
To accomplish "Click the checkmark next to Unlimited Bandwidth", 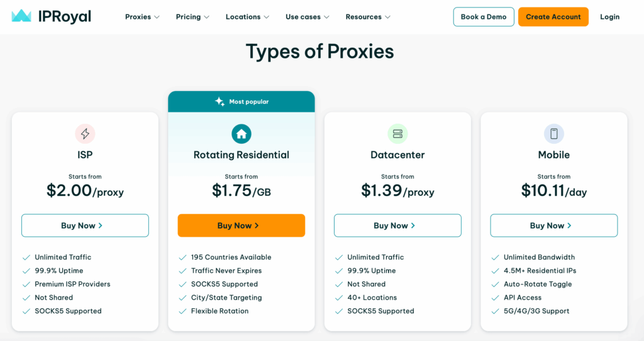I will click(x=495, y=257).
